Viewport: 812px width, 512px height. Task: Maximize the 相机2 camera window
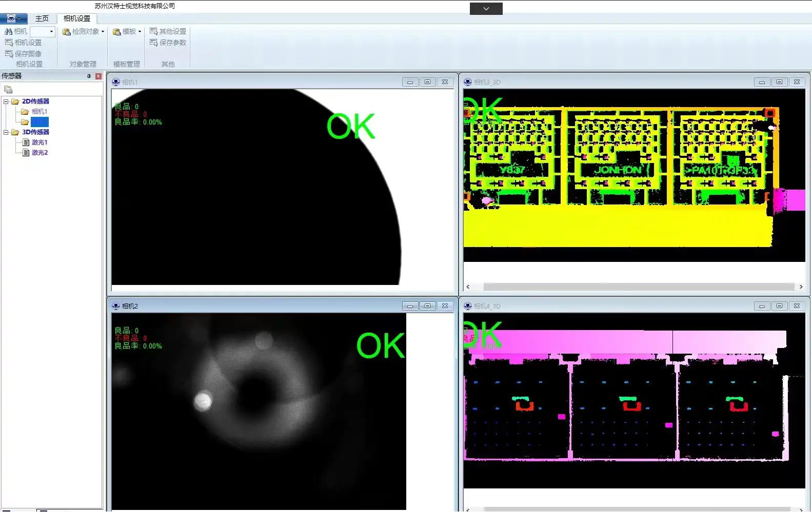pyautogui.click(x=427, y=306)
